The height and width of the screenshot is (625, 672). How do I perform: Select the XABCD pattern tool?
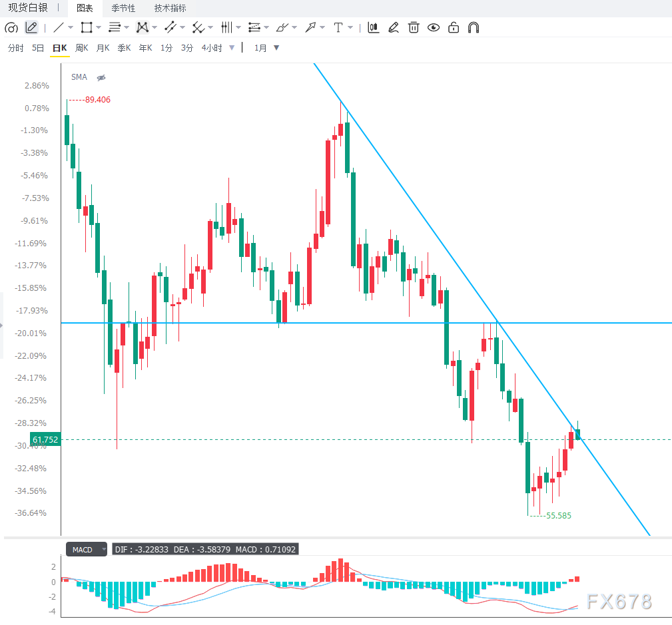click(143, 27)
